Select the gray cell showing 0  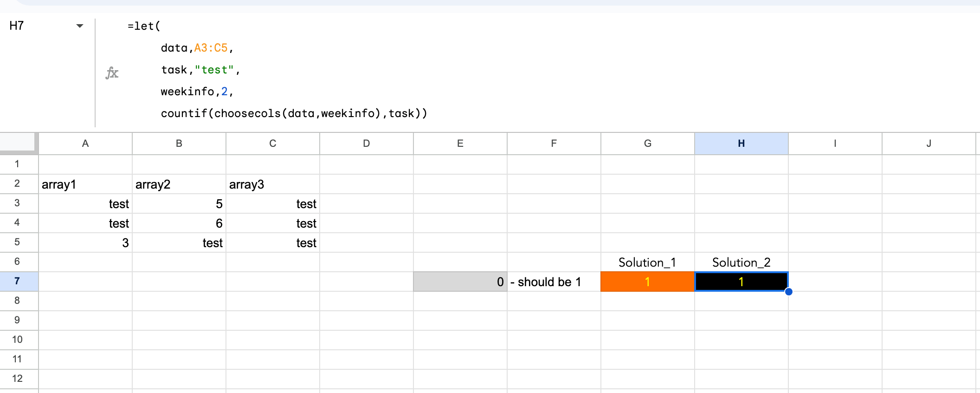coord(460,282)
